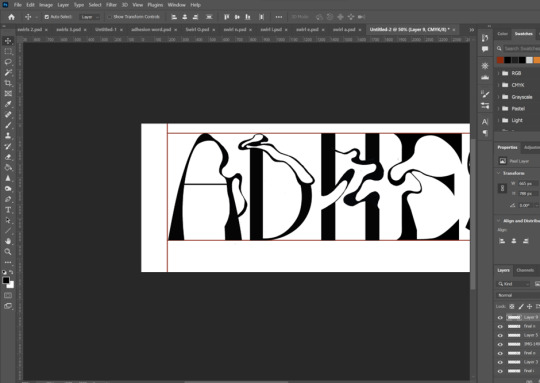
Task: Open more options ellipsis in options bar
Action: (x=279, y=17)
